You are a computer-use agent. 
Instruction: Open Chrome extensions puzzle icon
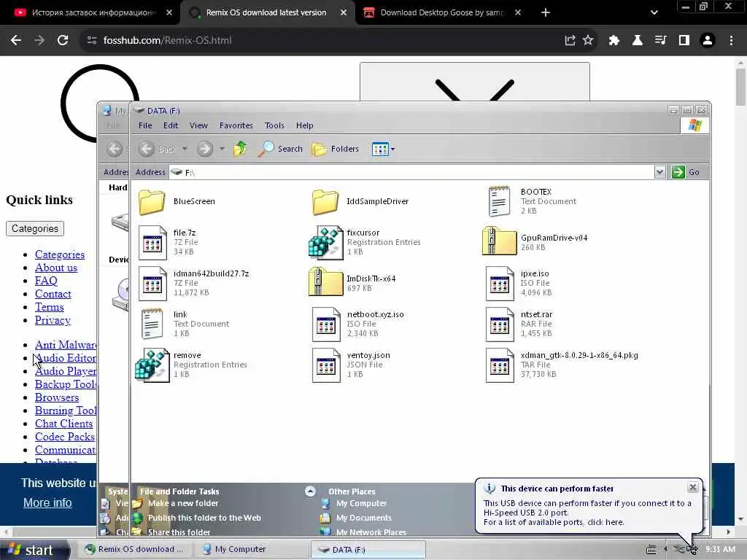614,41
